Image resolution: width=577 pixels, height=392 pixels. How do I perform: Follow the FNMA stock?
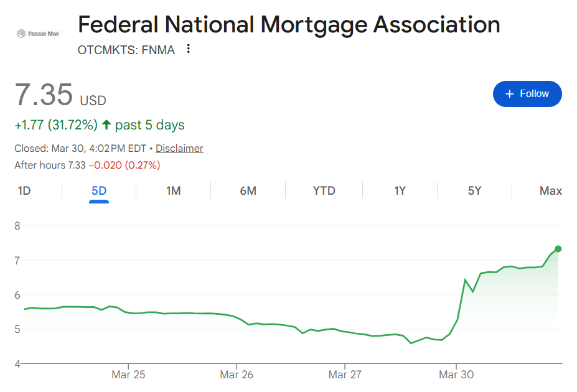point(527,94)
